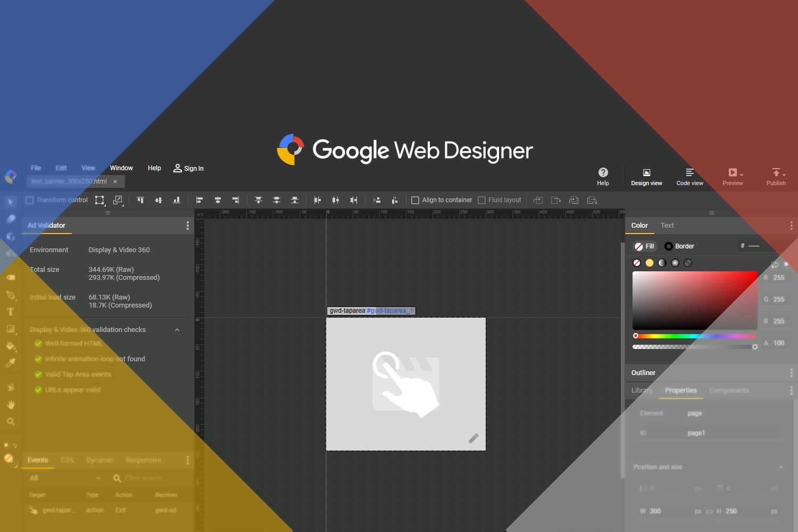Activate the Zoom tool
798x532 pixels.
coord(11,421)
